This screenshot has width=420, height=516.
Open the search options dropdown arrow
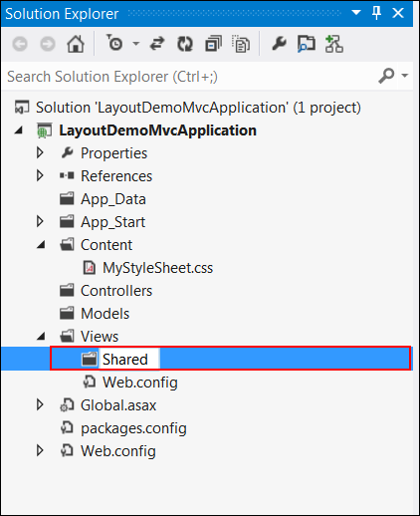coord(405,76)
